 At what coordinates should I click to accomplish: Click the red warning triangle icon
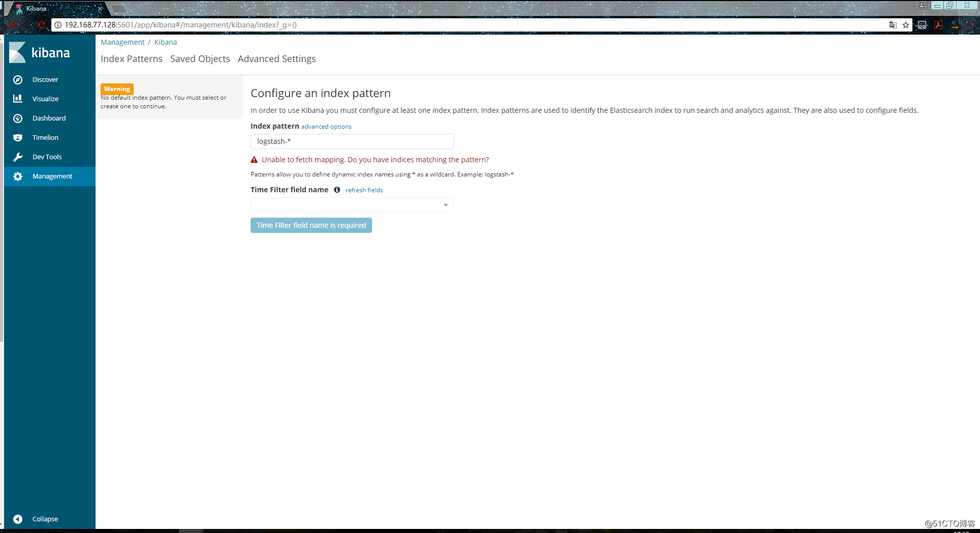[x=254, y=160]
